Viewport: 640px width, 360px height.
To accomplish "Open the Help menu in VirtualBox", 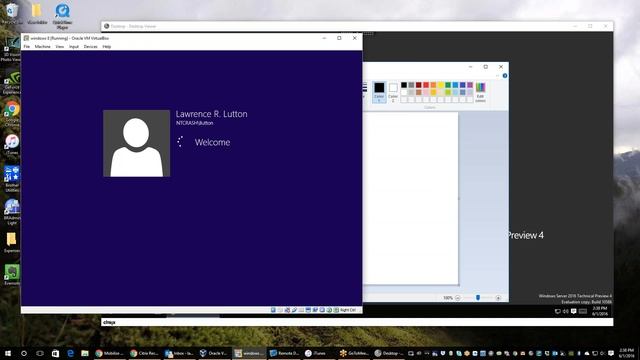I will (x=107, y=47).
